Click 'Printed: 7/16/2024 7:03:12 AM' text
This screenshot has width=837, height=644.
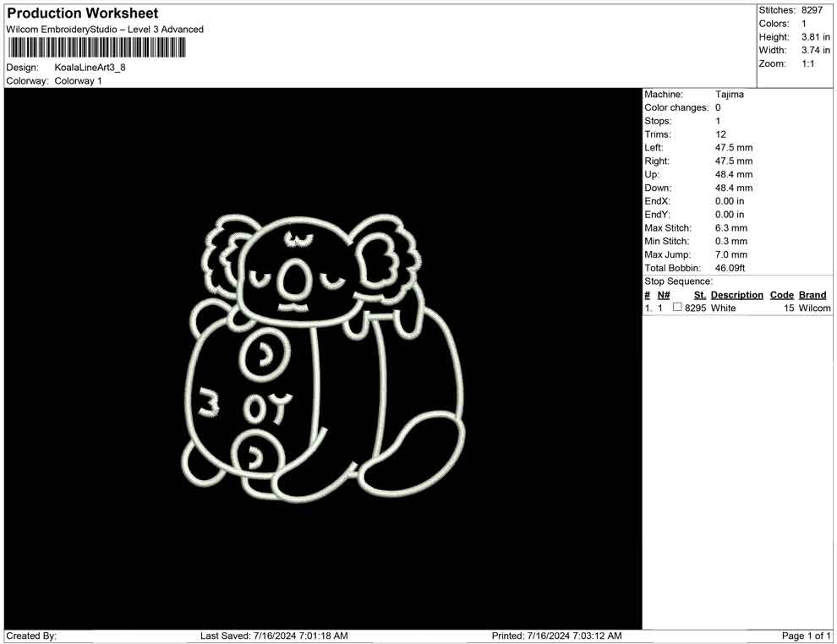(x=557, y=636)
